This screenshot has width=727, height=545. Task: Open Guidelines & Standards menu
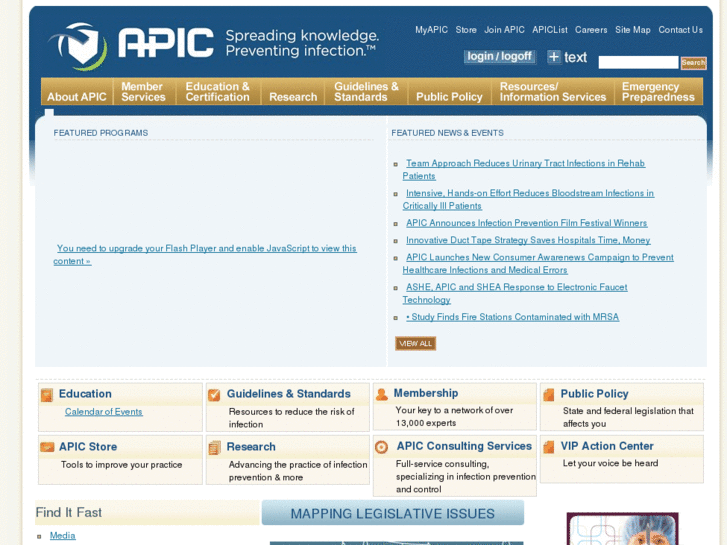(x=366, y=91)
